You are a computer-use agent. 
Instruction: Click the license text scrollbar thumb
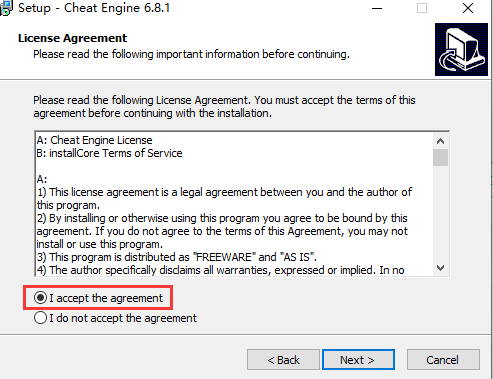click(x=440, y=157)
